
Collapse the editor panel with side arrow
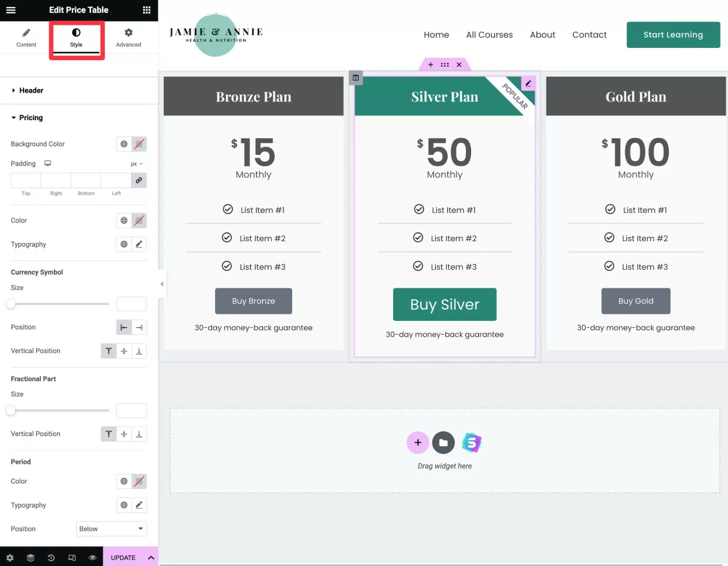162,284
